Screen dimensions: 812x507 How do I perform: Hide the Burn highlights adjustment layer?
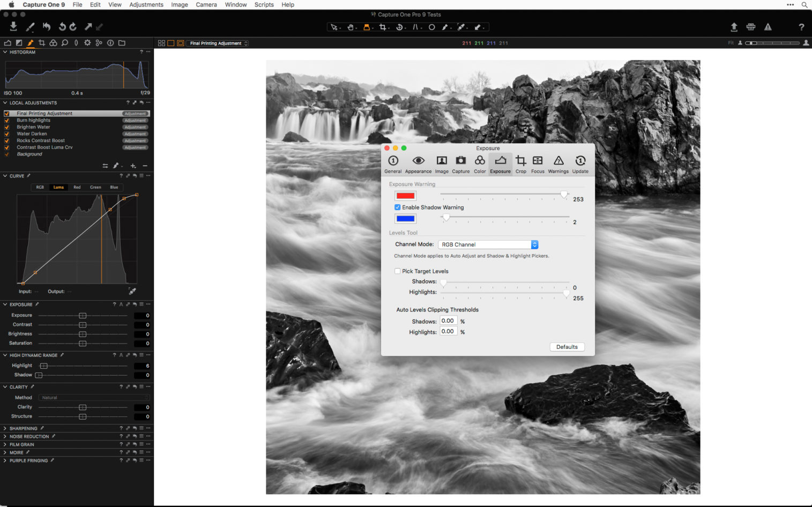coord(6,120)
